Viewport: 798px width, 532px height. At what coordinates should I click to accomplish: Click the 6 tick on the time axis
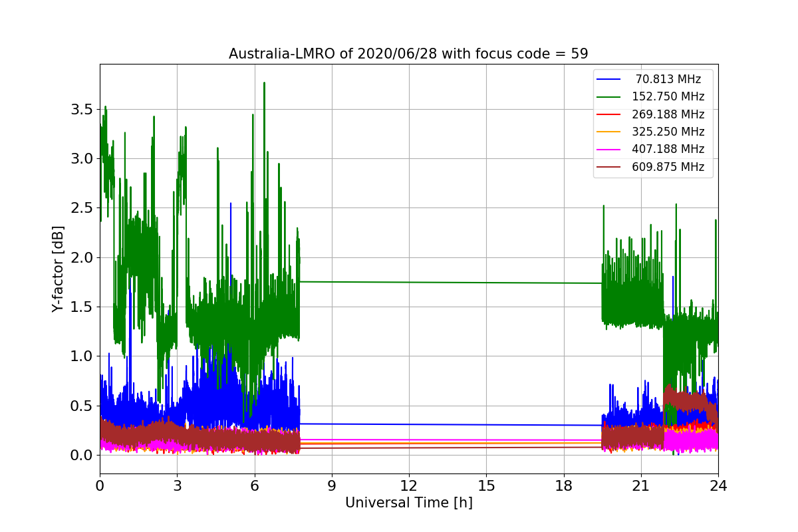[x=254, y=485]
